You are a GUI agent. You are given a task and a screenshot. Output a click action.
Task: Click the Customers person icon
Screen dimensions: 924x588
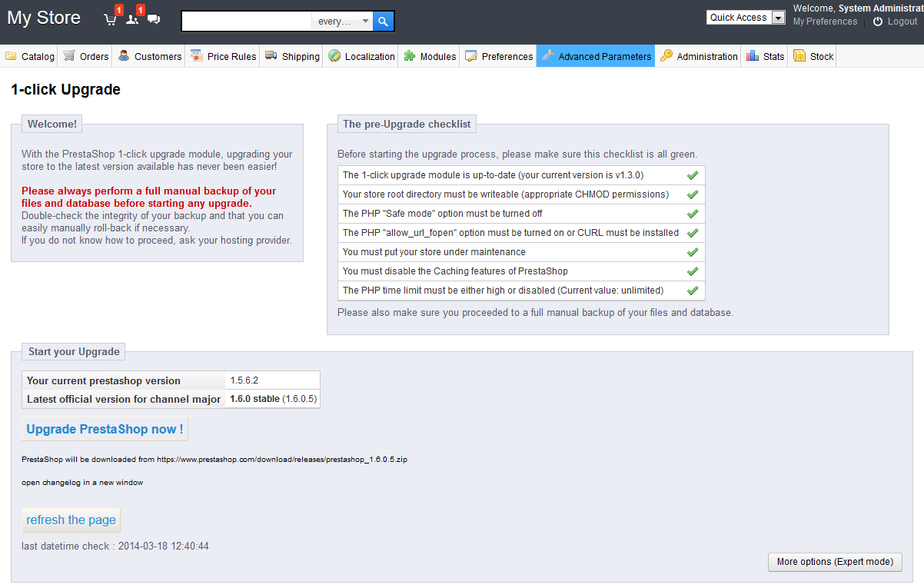pyautogui.click(x=124, y=56)
